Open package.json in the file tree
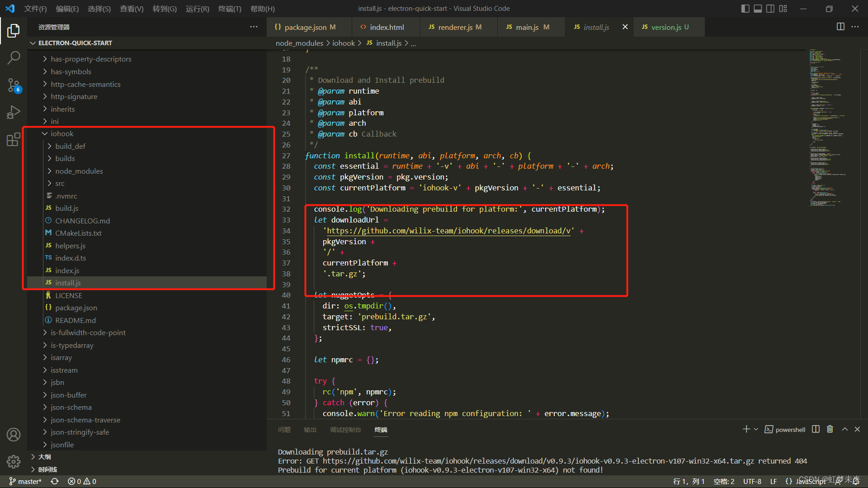Image resolution: width=868 pixels, height=488 pixels. pos(76,308)
